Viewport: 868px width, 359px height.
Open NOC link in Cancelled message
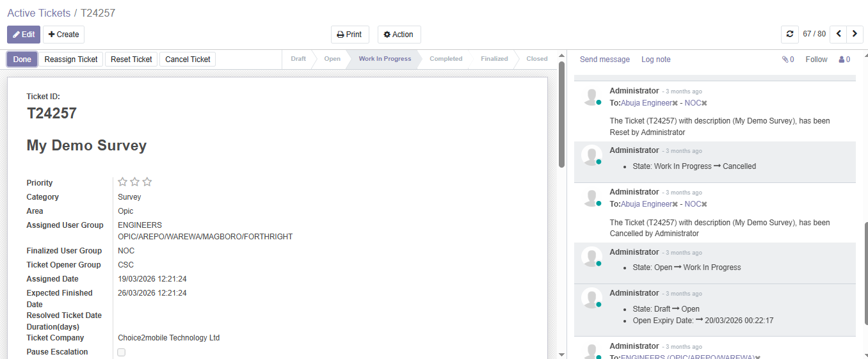pyautogui.click(x=693, y=204)
